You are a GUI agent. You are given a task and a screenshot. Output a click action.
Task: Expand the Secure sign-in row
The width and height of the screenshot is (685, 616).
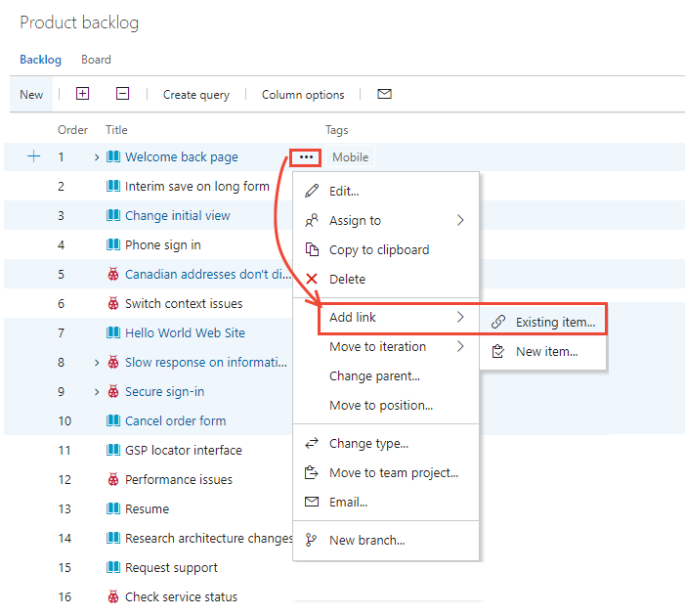tap(97, 392)
